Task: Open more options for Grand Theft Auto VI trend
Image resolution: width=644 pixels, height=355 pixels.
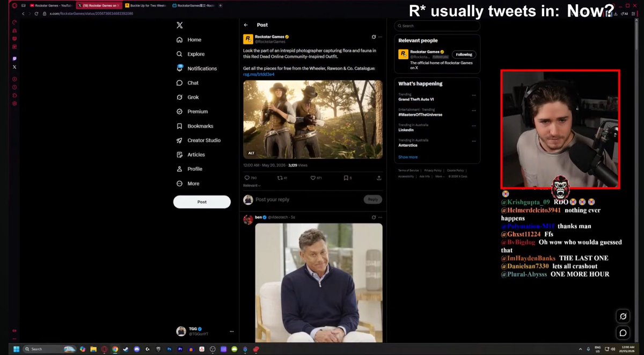Action: [x=473, y=95]
